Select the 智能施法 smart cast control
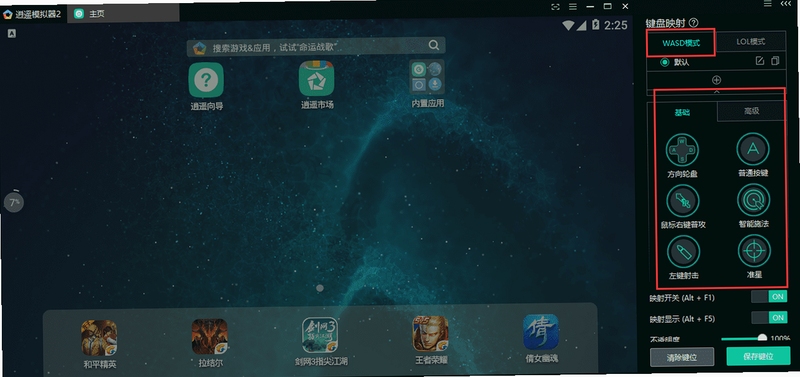800x377 pixels. pyautogui.click(x=754, y=200)
